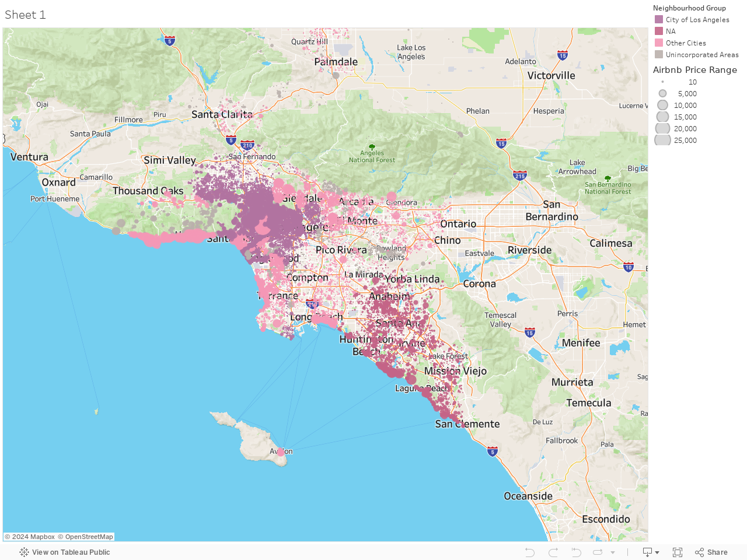Screen dimensions: 747x560
Task: Open the Download menu icon
Action: click(651, 552)
